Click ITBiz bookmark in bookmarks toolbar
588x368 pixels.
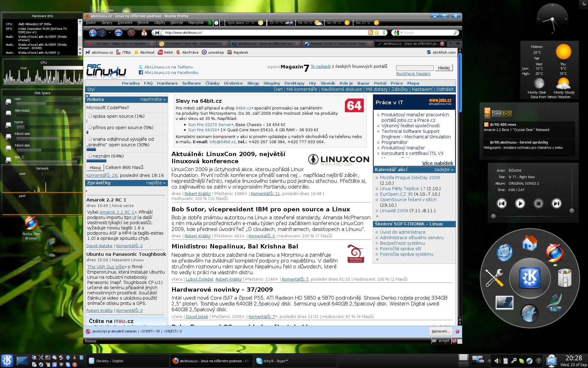click(x=124, y=52)
